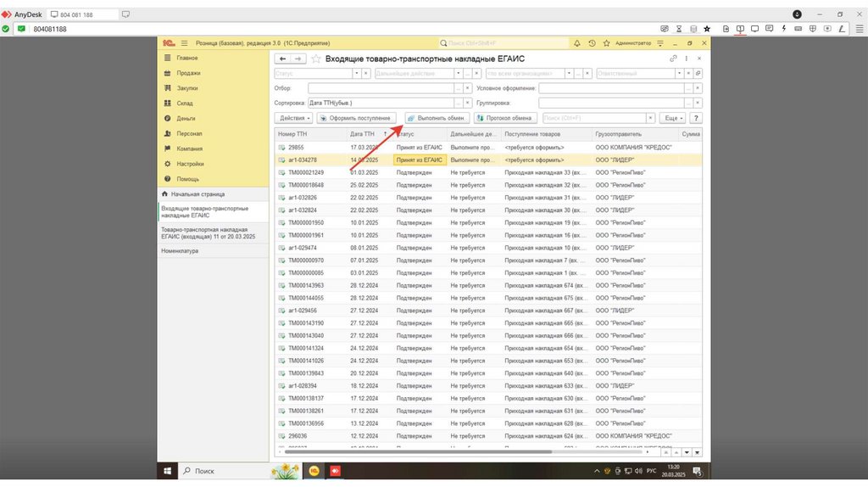Open the Начальная страница tab
868x487 pixels.
(x=192, y=194)
